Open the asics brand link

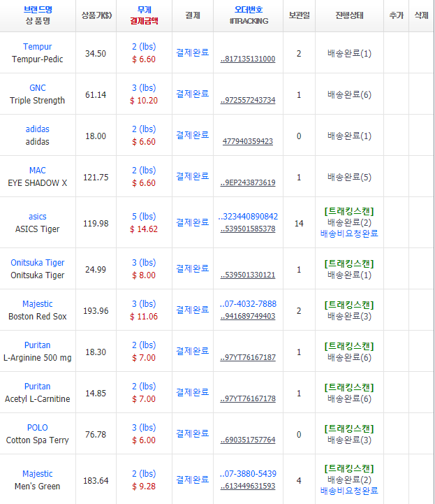coord(37,216)
